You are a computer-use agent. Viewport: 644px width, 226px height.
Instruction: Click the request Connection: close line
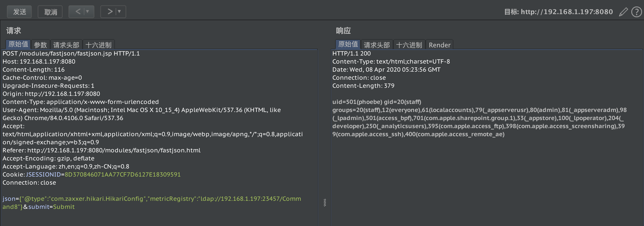(29, 183)
